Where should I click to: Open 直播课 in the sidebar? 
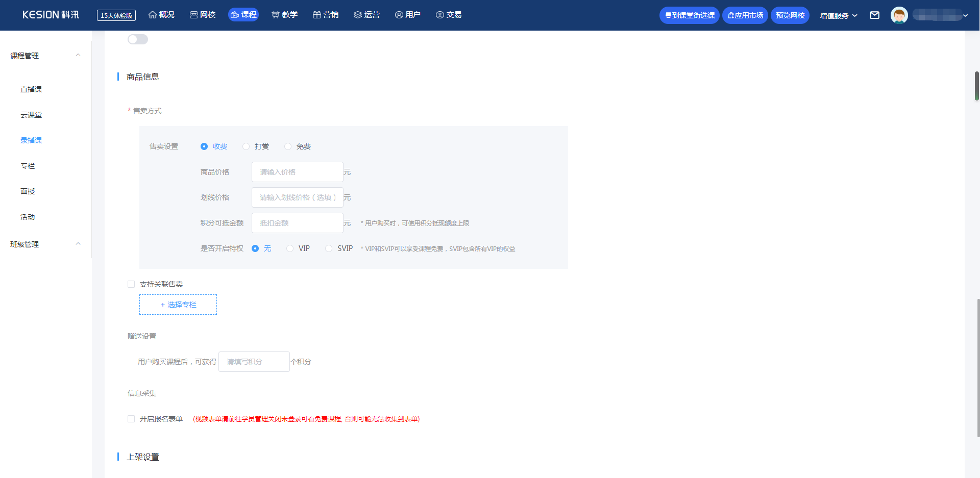tap(31, 89)
